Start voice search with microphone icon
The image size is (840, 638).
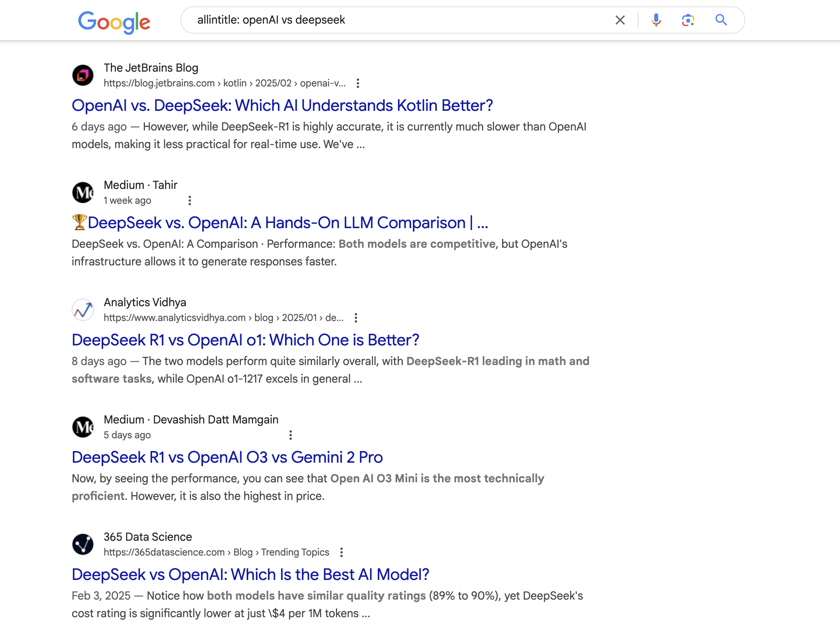656,20
